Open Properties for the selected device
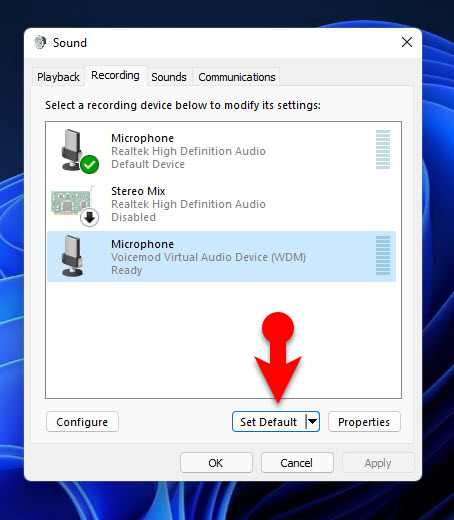This screenshot has height=520, width=454. [x=364, y=422]
